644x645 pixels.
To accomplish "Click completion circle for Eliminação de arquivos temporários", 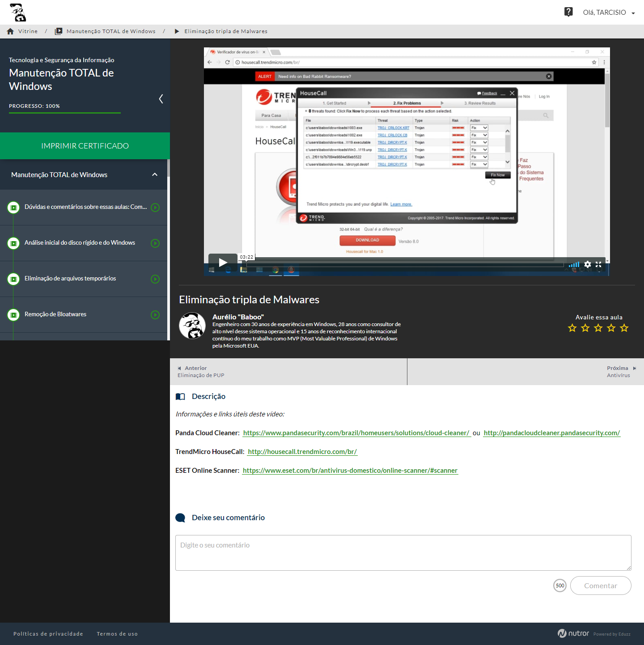I will click(155, 279).
